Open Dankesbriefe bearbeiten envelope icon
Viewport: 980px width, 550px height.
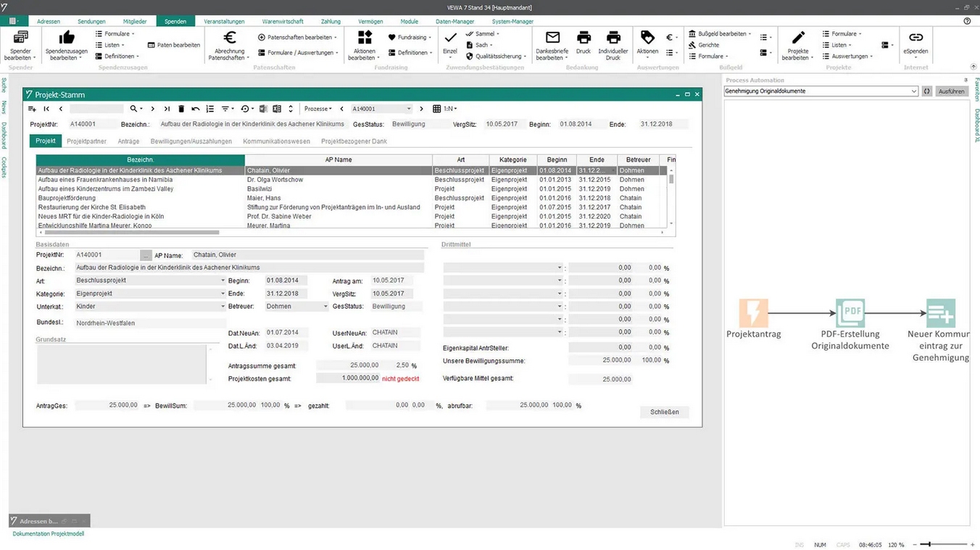click(552, 38)
